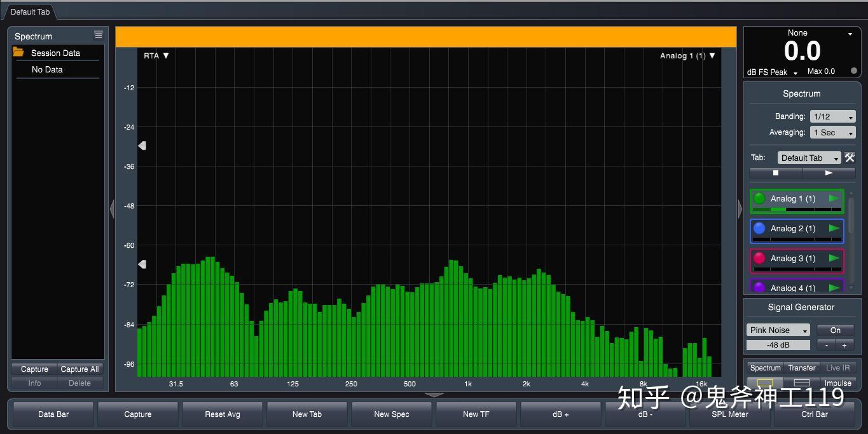This screenshot has height=434, width=868.
Task: Click the Reset Avg button
Action: [x=223, y=414]
